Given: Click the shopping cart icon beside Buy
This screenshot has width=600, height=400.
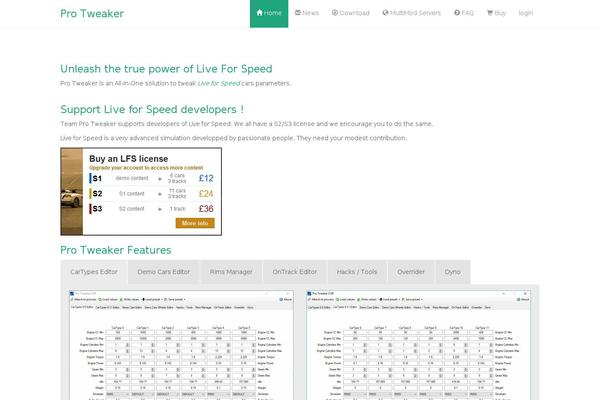Looking at the screenshot, I should tap(490, 13).
